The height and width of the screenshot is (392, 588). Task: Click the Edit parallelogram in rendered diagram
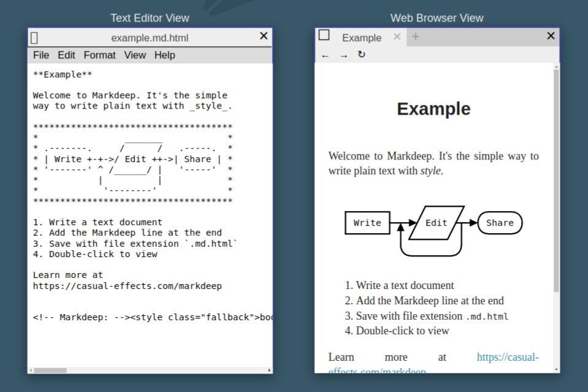click(436, 223)
